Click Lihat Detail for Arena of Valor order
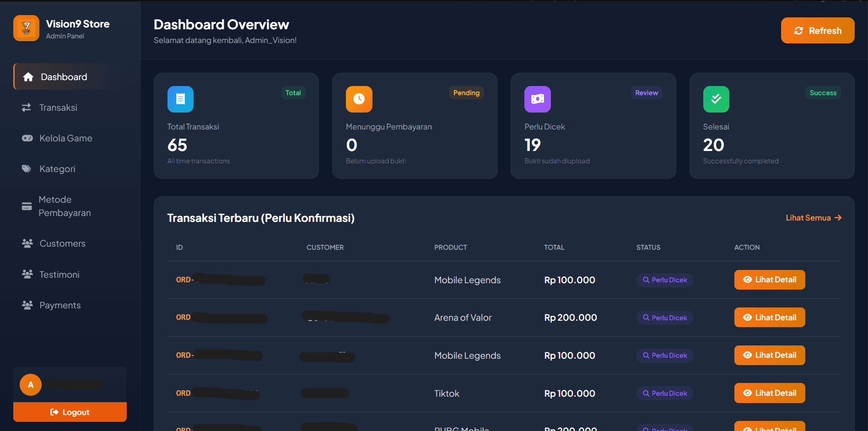The width and height of the screenshot is (868, 431). 770,318
